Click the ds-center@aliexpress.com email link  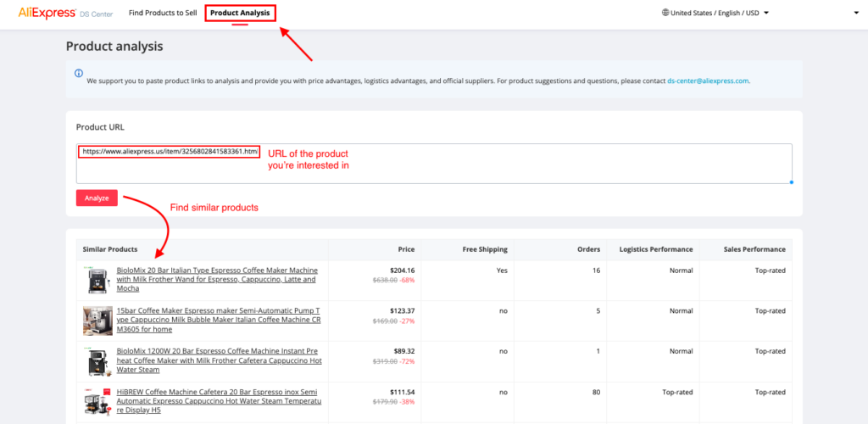708,81
